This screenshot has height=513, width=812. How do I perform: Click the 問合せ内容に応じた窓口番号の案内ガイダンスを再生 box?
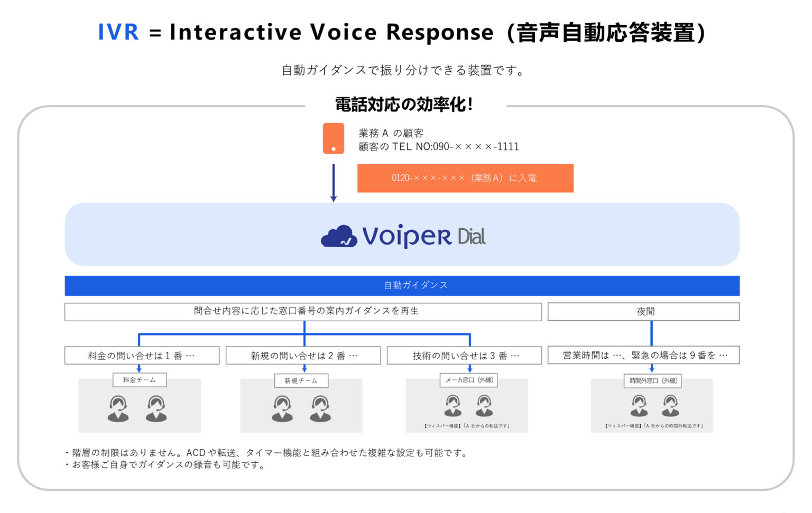(x=303, y=312)
